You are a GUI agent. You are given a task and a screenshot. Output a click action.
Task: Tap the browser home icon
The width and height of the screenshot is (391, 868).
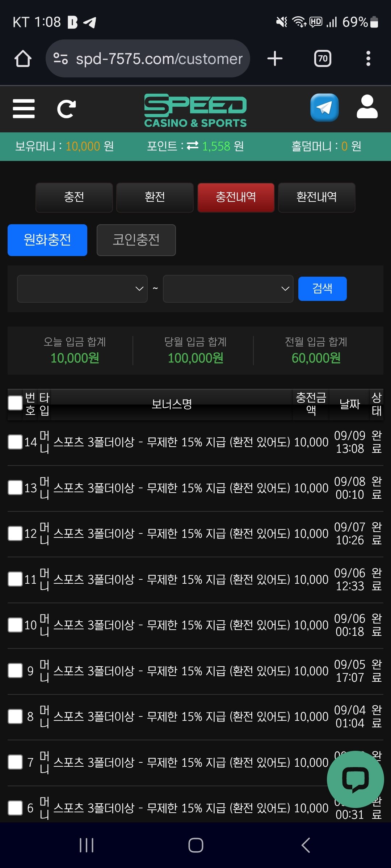pos(23,59)
